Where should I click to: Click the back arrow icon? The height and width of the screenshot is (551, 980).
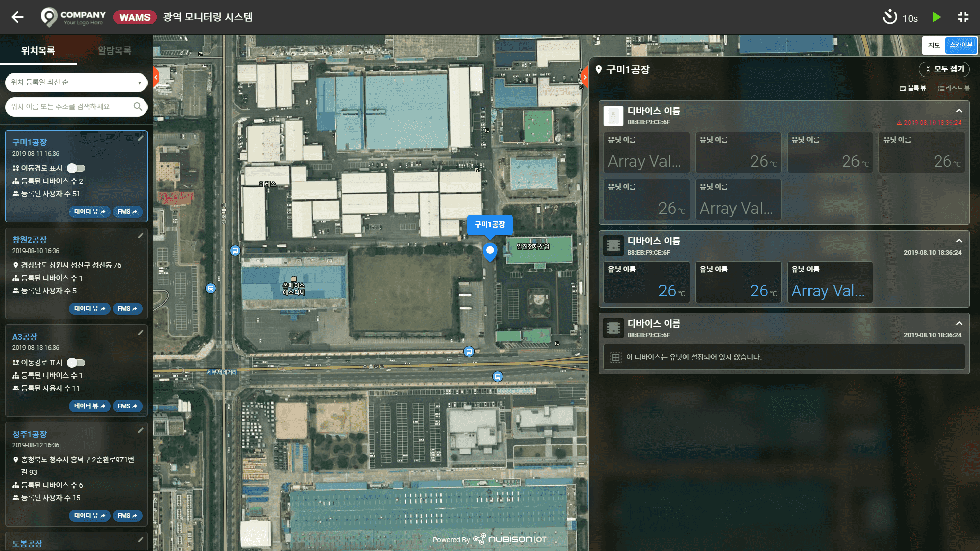tap(18, 17)
